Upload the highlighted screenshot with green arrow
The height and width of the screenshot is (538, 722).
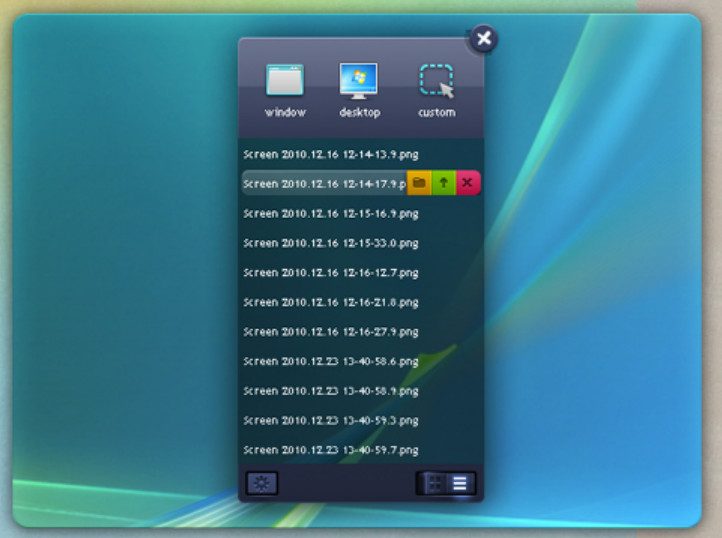point(443,183)
